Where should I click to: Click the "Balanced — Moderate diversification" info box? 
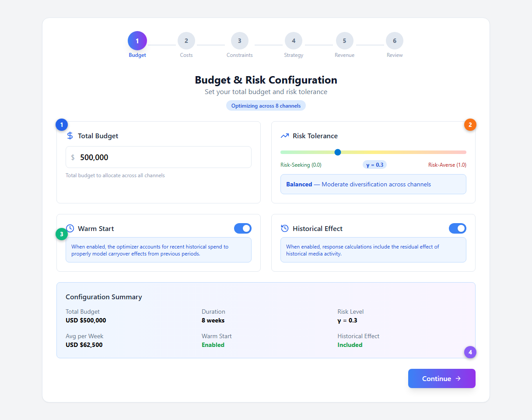pyautogui.click(x=373, y=184)
